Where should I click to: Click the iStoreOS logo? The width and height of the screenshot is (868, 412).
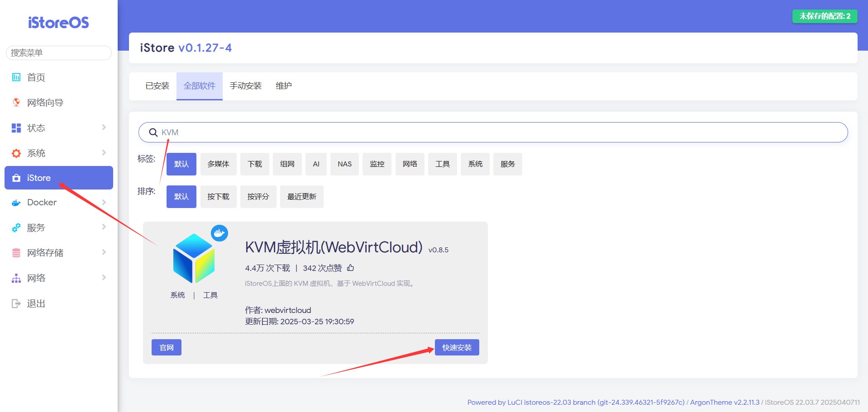(58, 23)
